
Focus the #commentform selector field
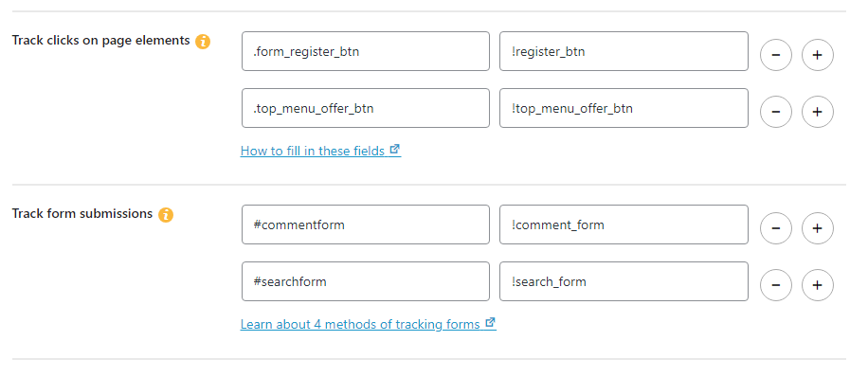pos(366,224)
